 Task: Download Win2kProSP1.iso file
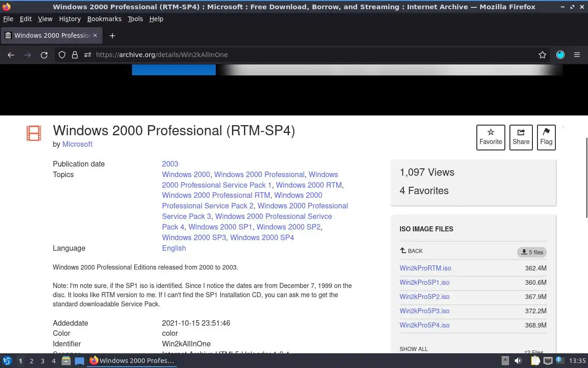pyautogui.click(x=424, y=282)
